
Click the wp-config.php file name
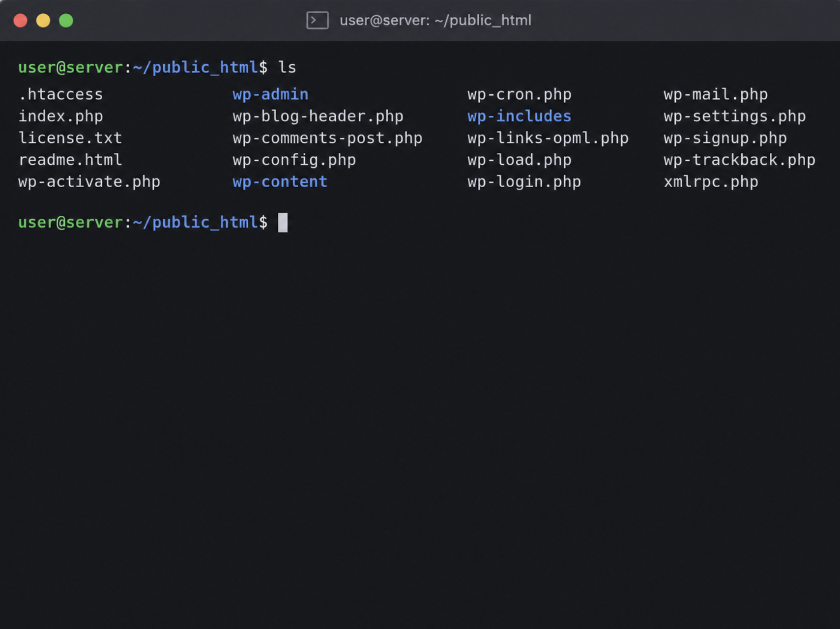(x=294, y=160)
